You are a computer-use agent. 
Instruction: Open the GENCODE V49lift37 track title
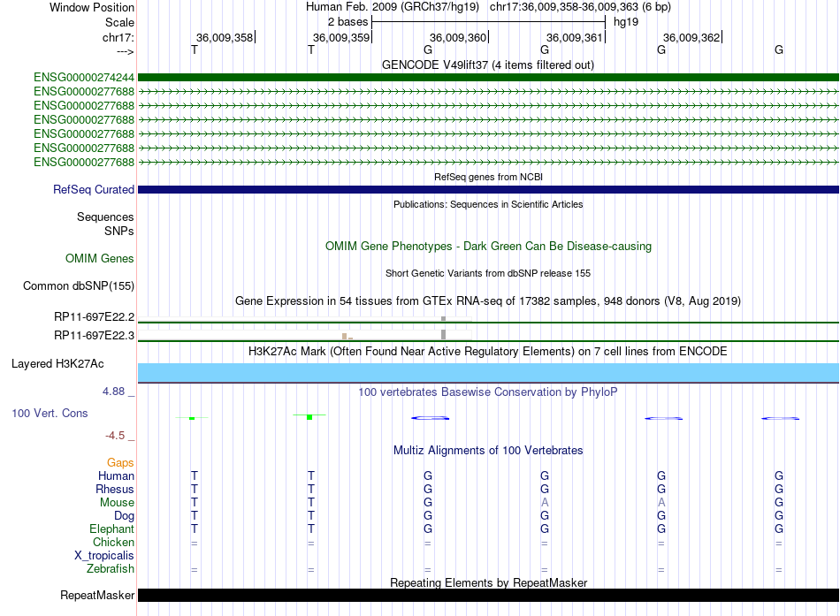488,65
